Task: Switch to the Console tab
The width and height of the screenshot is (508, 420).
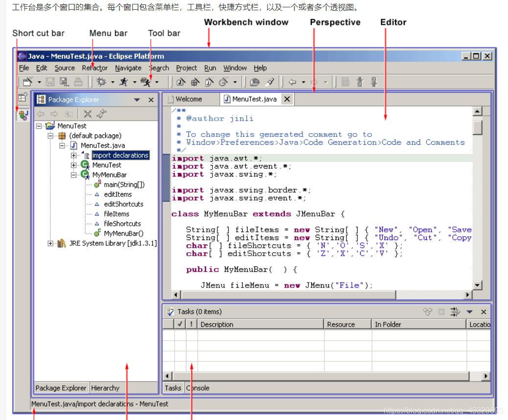Action: click(198, 388)
